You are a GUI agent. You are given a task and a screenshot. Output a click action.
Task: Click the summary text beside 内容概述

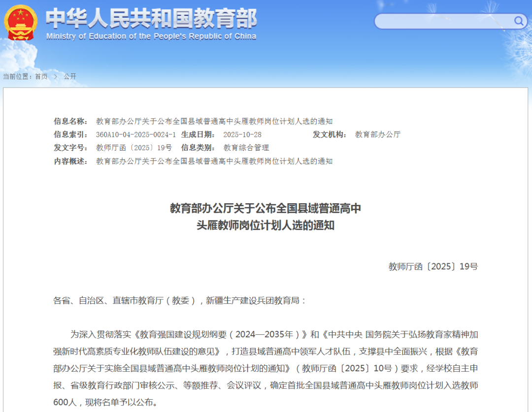214,161
